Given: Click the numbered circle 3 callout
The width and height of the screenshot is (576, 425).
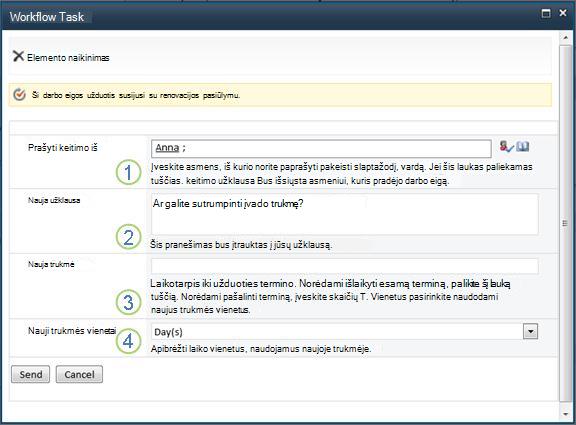Looking at the screenshot, I should click(x=128, y=302).
